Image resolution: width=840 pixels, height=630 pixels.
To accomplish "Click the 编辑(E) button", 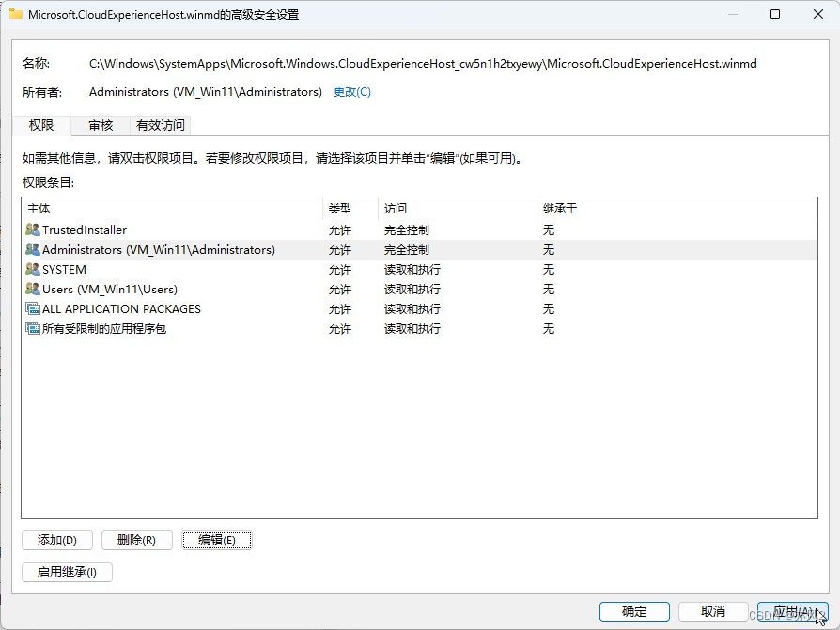I will coord(217,541).
